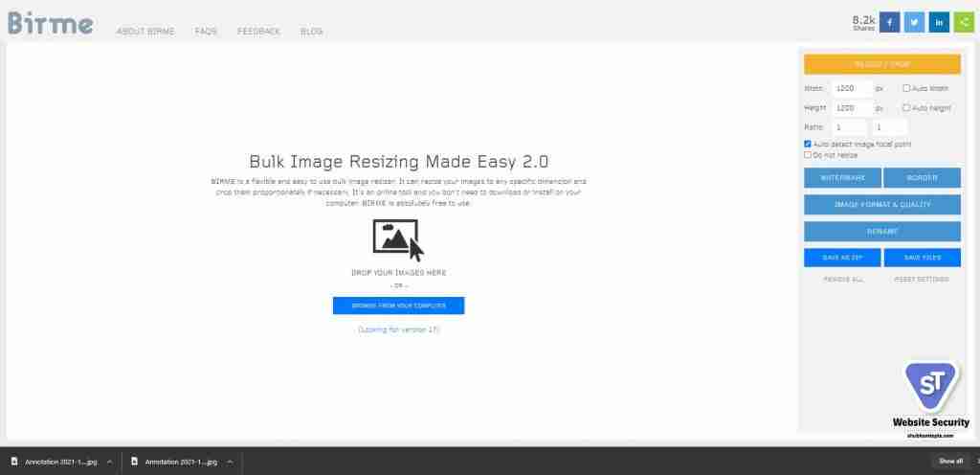This screenshot has height=475, width=980.
Task: Click the green share icon
Action: pos(963,22)
